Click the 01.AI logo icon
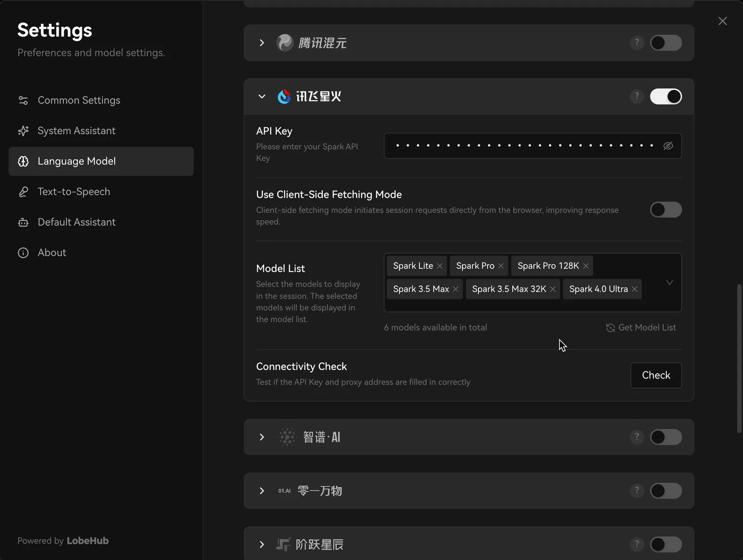 click(284, 491)
